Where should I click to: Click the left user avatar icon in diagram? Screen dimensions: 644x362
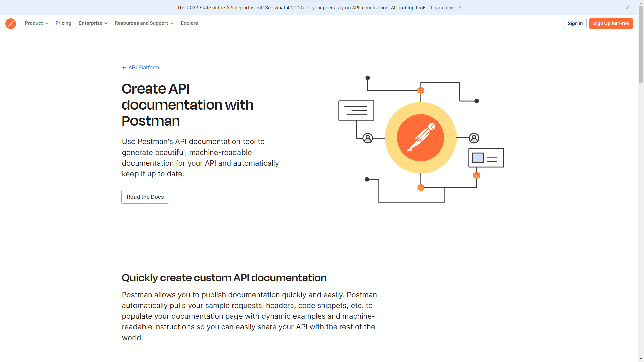[368, 138]
